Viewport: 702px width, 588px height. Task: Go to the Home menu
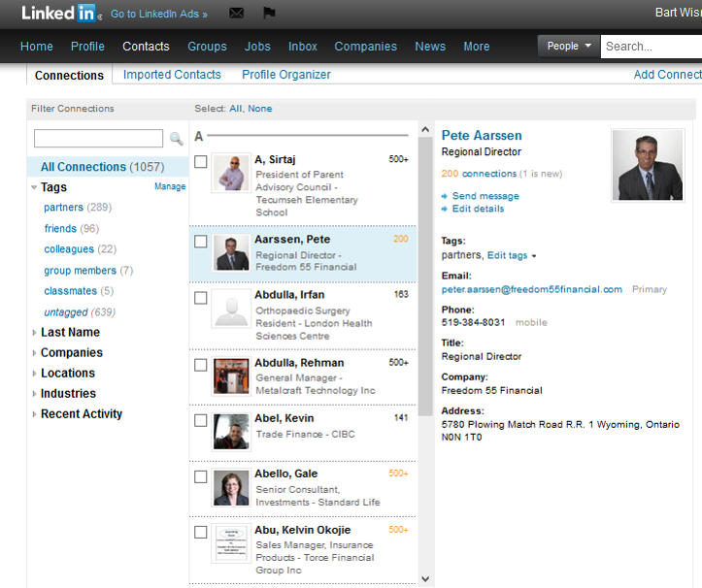[x=37, y=47]
